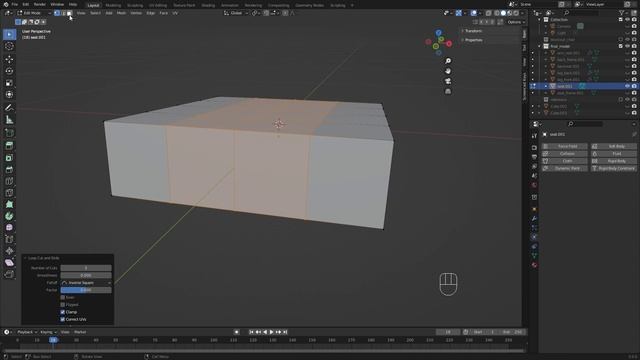Select the Scale tool
The width and height of the screenshot is (640, 360).
coord(9,83)
